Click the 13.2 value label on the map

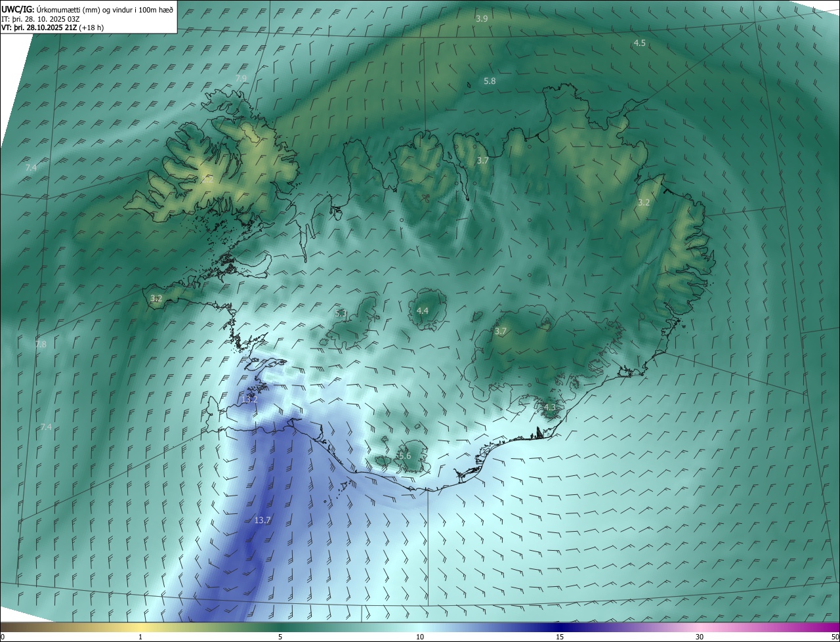[x=249, y=399]
